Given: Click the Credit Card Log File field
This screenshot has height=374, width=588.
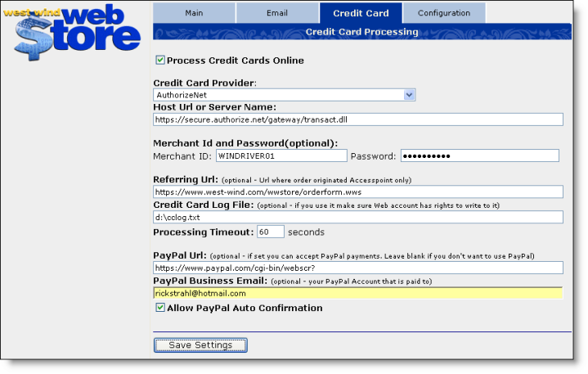Looking at the screenshot, I should click(358, 217).
